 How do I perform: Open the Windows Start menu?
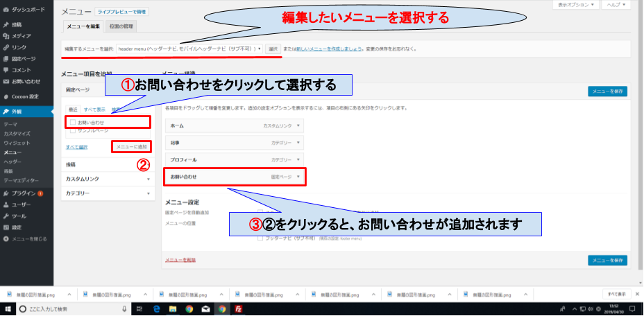click(8, 308)
